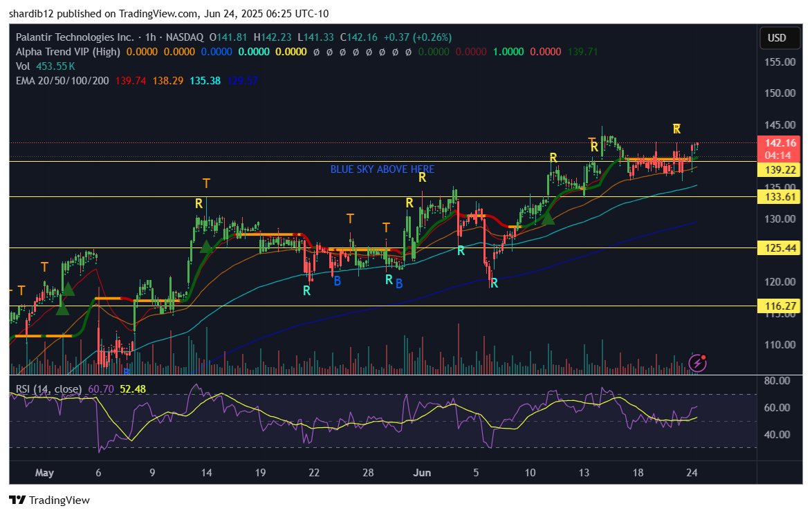Click the 142.16 current price label

tap(780, 143)
